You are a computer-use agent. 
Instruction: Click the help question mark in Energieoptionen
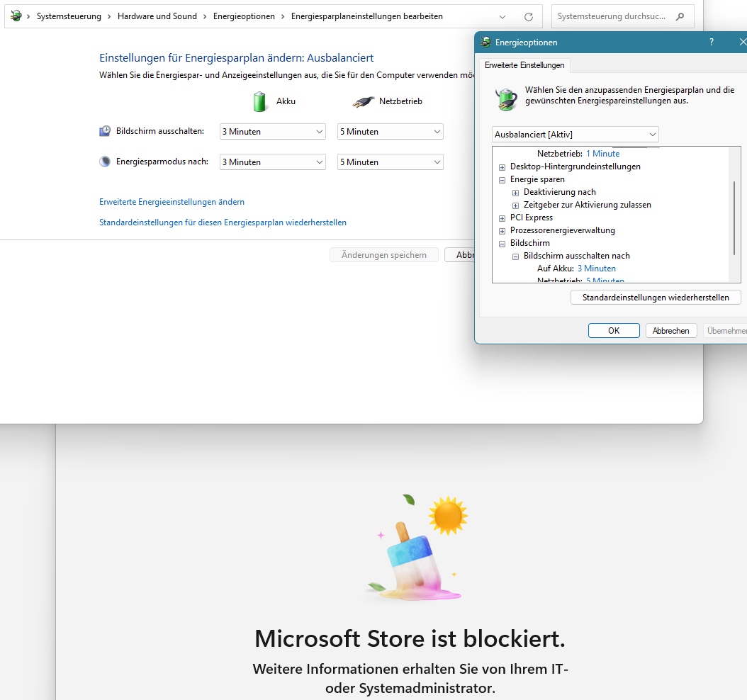point(712,42)
